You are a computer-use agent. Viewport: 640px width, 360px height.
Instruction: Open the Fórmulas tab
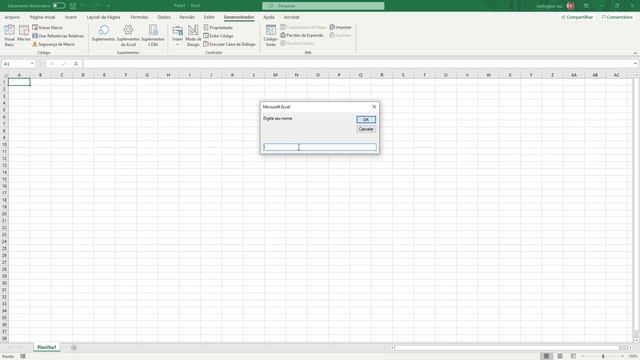[x=139, y=17]
